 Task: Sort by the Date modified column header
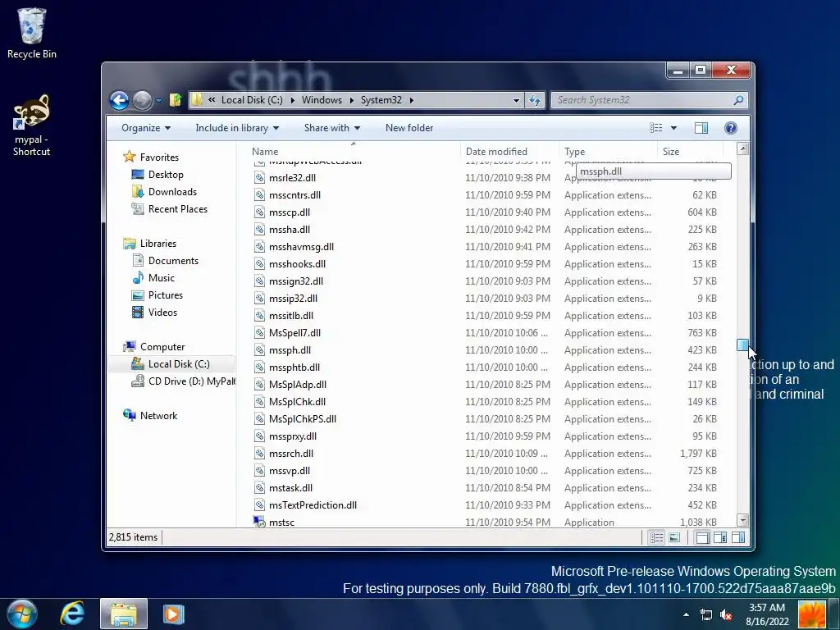[509, 152]
